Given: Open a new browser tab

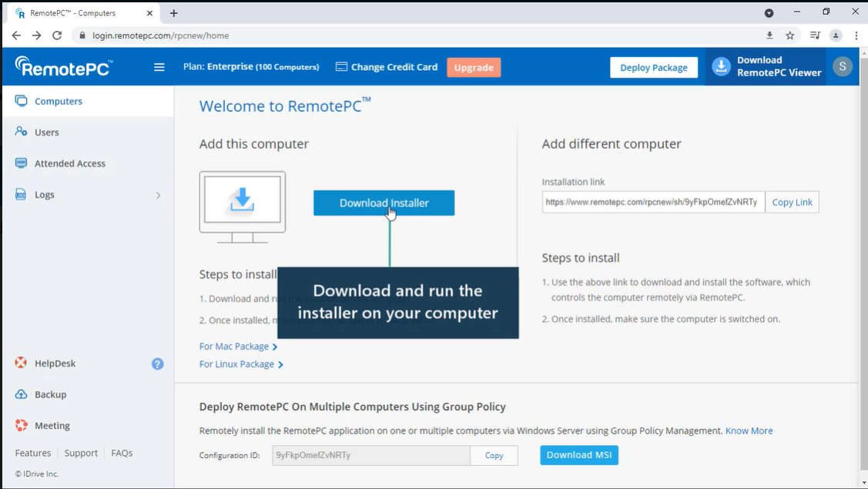Looking at the screenshot, I should 174,13.
